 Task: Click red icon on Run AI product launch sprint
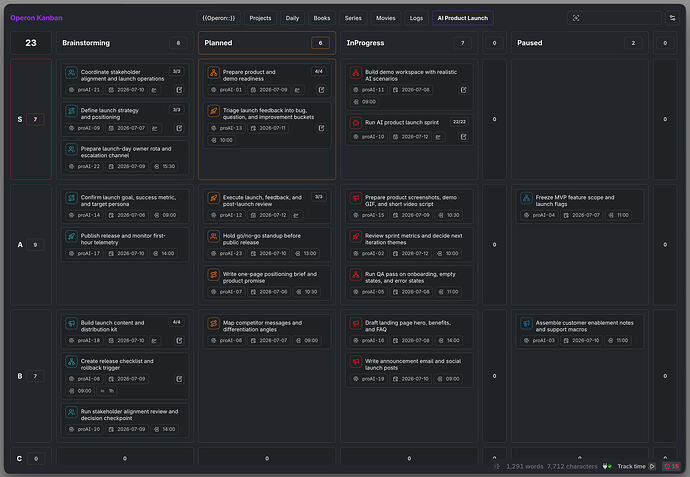[356, 123]
